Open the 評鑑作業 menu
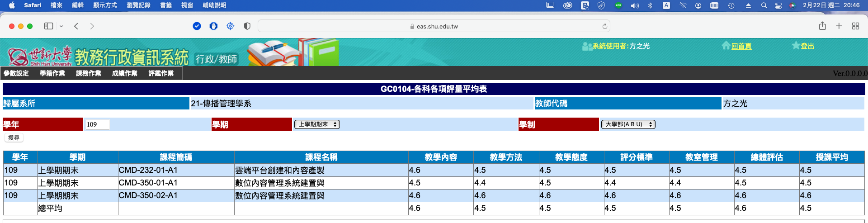The width and height of the screenshot is (868, 223). point(161,73)
